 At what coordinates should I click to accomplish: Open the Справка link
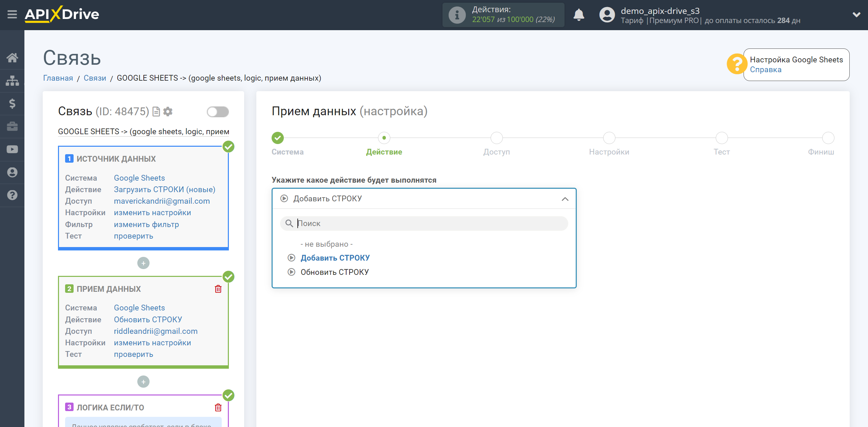pyautogui.click(x=766, y=69)
